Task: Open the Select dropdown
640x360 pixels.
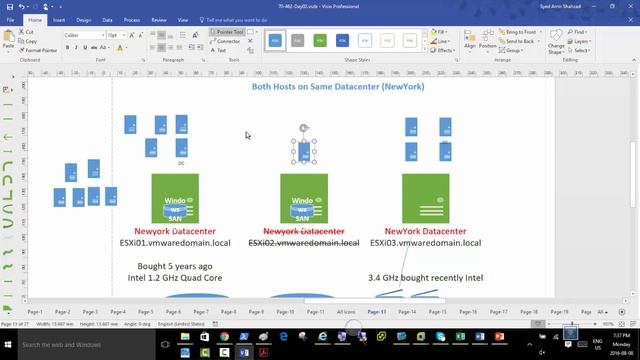Action: [x=578, y=50]
